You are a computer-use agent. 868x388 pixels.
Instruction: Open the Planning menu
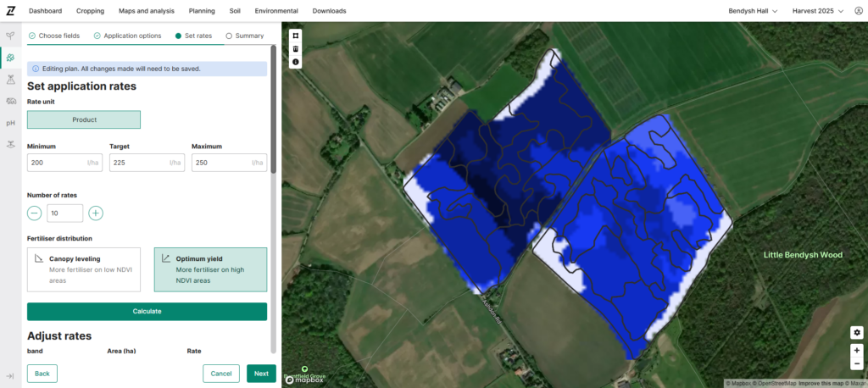click(202, 11)
